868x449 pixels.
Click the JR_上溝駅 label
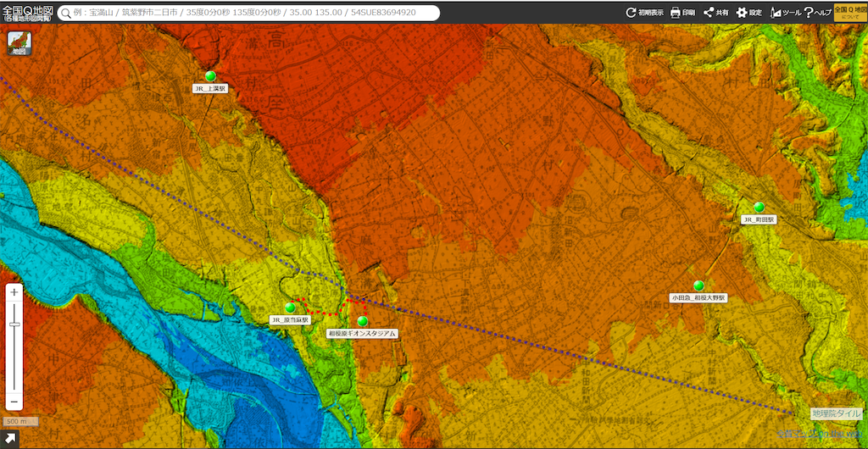[210, 88]
